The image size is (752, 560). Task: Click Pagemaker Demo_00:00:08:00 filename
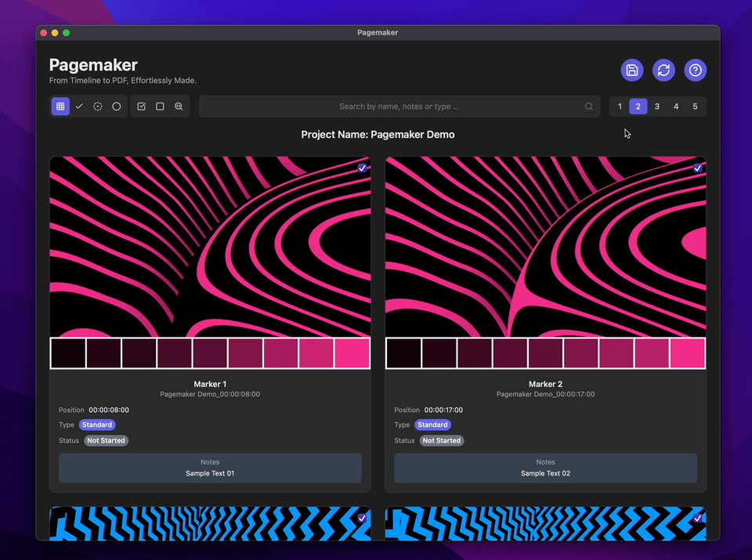tap(210, 394)
